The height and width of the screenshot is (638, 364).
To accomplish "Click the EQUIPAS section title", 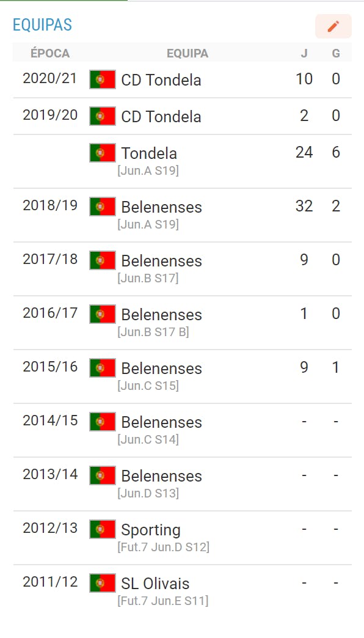I will pyautogui.click(x=42, y=25).
